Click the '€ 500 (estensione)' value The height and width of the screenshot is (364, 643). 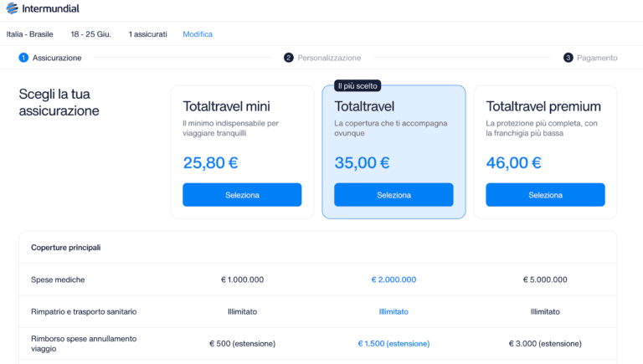point(242,344)
